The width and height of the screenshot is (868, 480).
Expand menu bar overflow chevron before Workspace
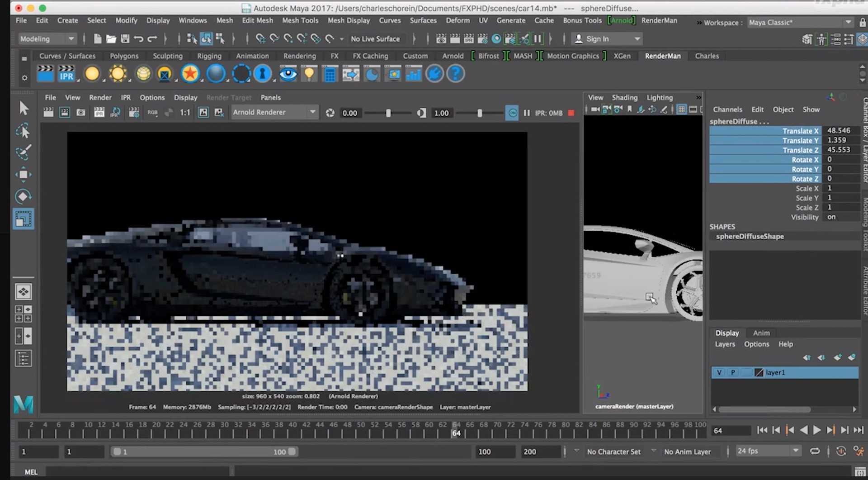(x=699, y=23)
